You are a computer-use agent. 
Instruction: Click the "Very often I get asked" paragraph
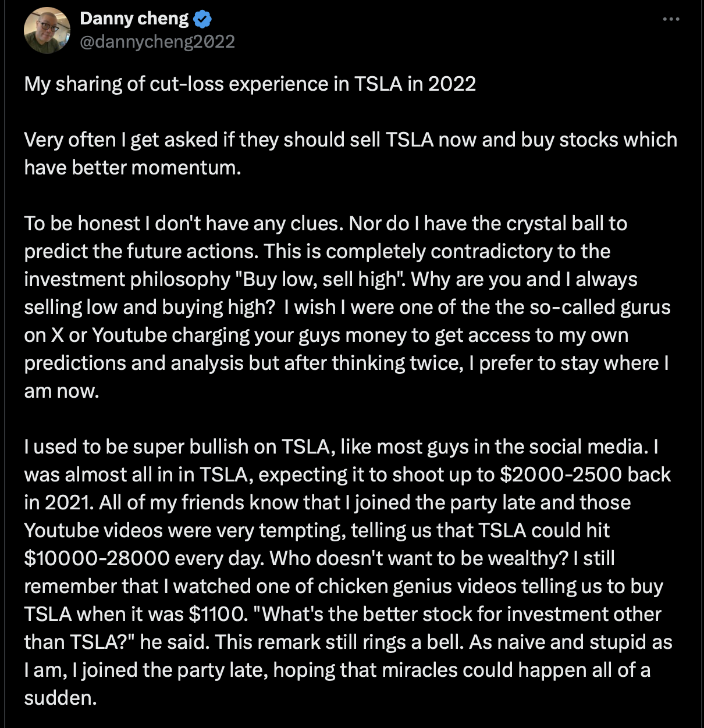click(350, 154)
